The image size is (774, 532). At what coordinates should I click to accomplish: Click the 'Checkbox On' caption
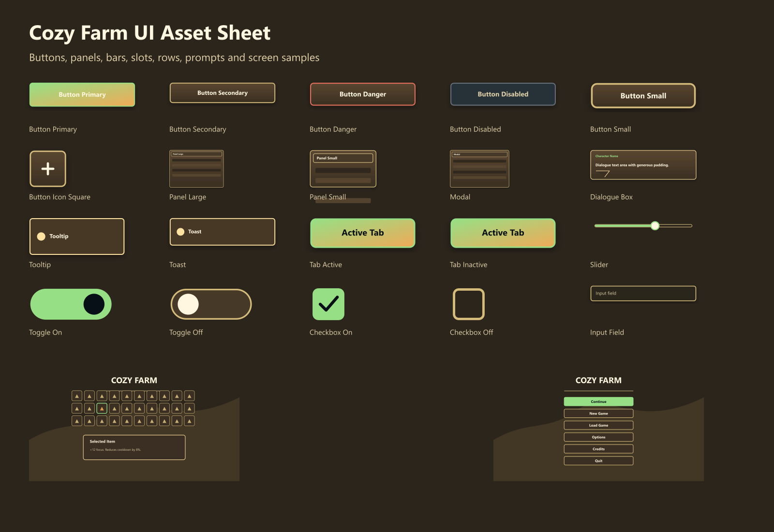coord(331,332)
